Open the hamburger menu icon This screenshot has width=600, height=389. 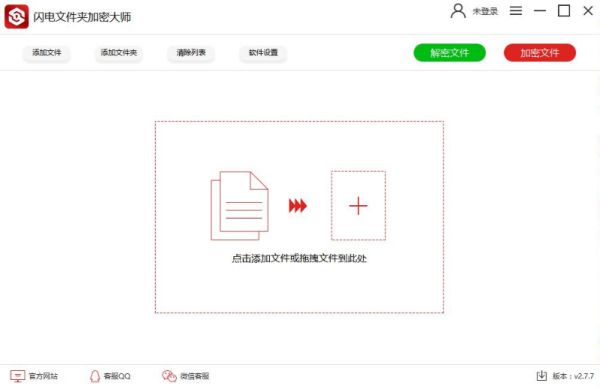click(515, 11)
